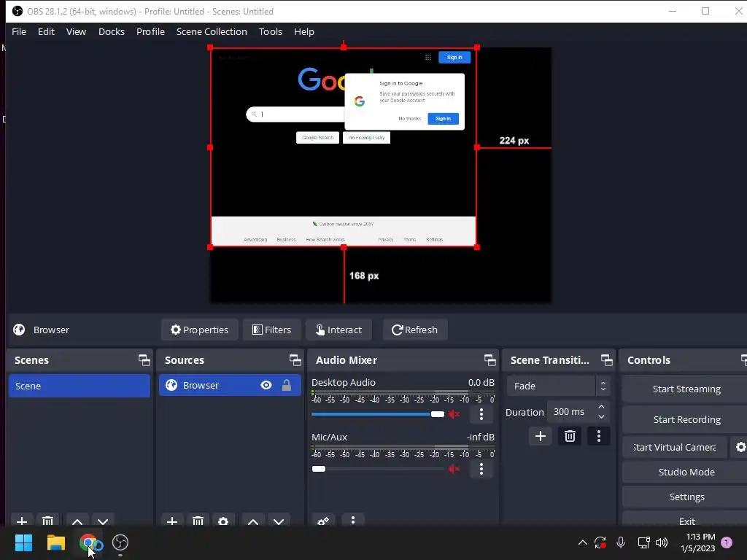Image resolution: width=747 pixels, height=560 pixels.
Task: Click the Desktop Audio volume slider
Action: coord(378,414)
